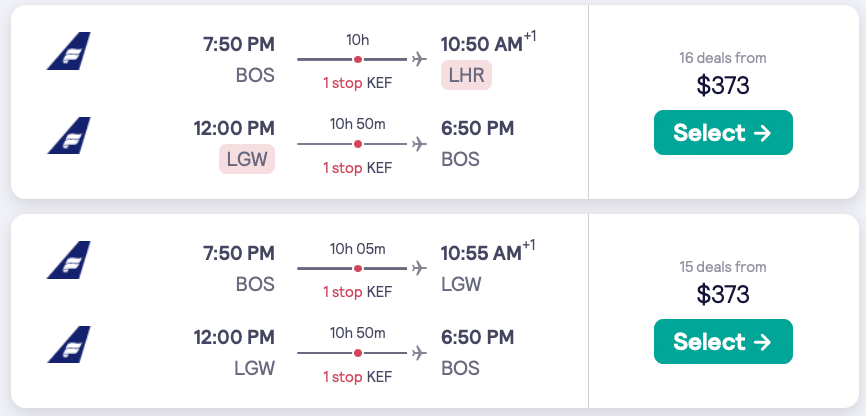
Task: Click "1 stop KEF" under the 10h 05m duration
Action: click(357, 292)
